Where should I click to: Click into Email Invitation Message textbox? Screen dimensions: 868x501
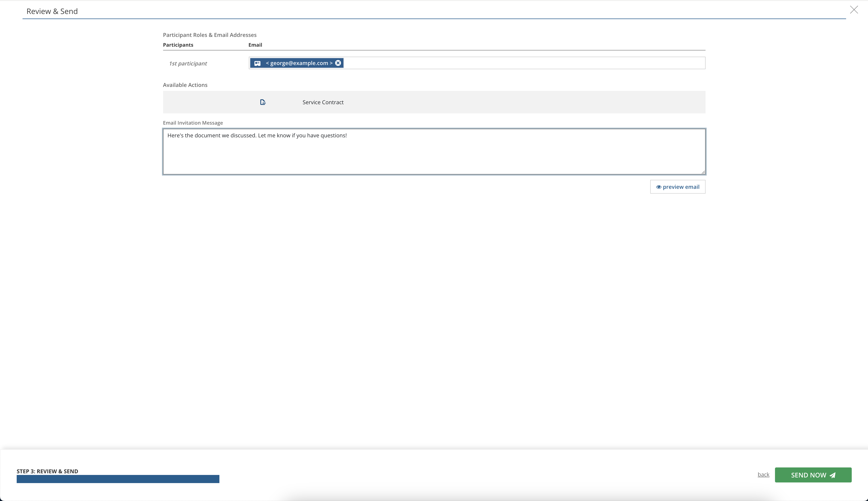(434, 152)
